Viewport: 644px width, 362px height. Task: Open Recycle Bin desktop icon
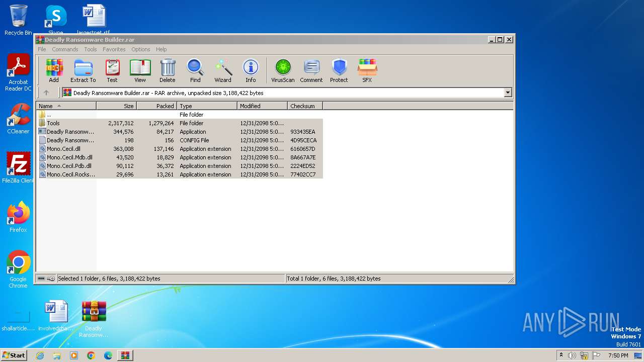point(18,20)
